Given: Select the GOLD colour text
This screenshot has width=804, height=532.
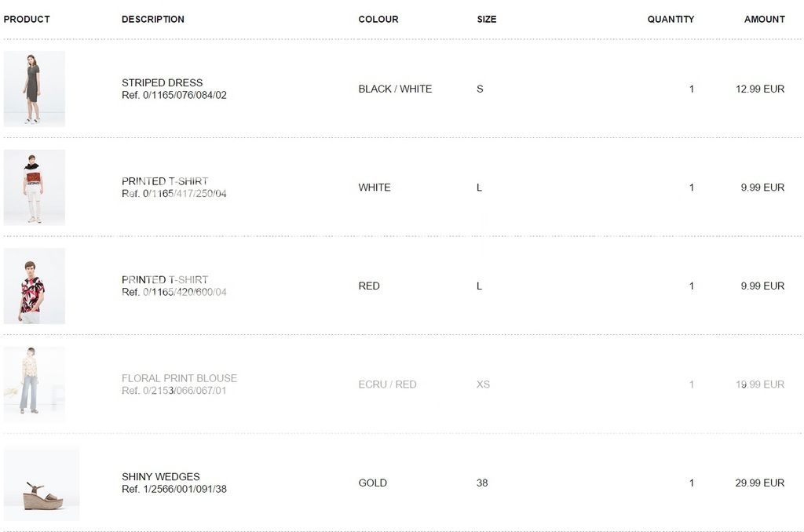Looking at the screenshot, I should [372, 483].
